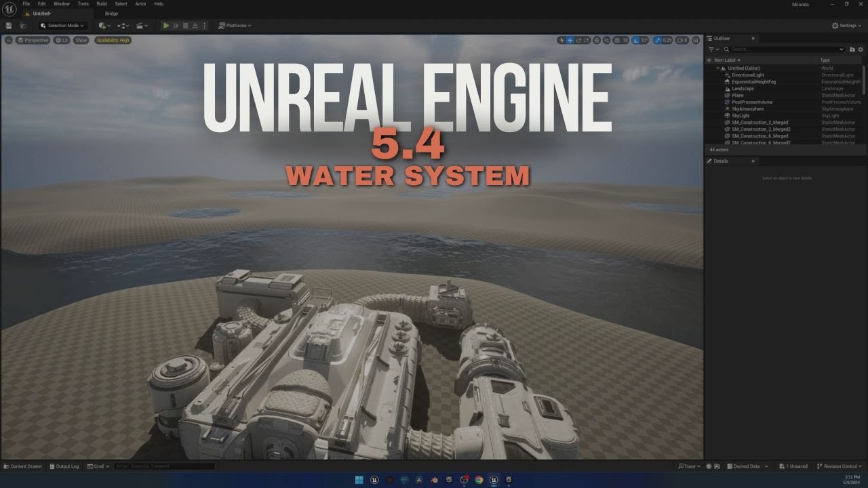Open the Build menu

coord(102,4)
